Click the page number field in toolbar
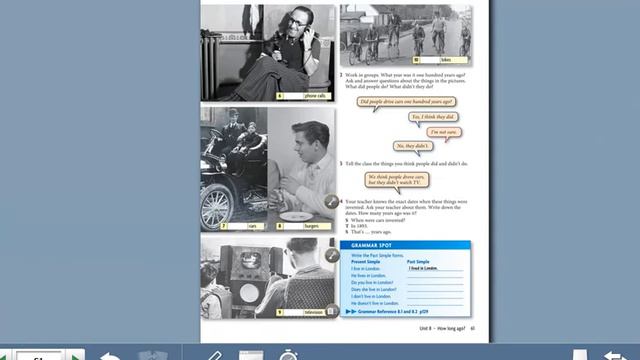The width and height of the screenshot is (640, 360). (x=39, y=356)
